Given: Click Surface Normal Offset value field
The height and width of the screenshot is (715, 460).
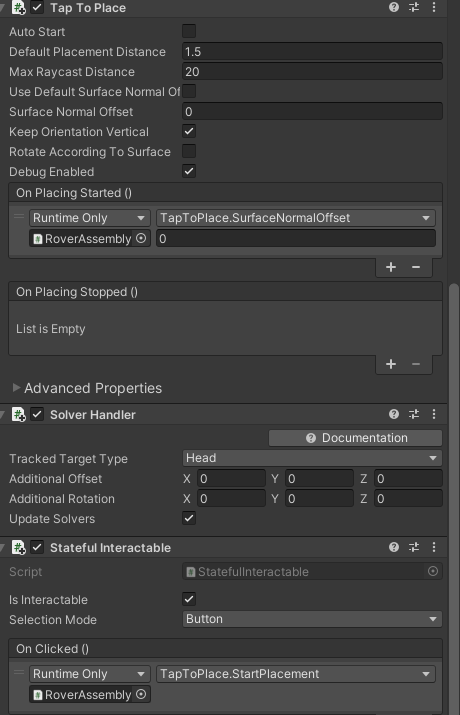Looking at the screenshot, I should coord(312,112).
